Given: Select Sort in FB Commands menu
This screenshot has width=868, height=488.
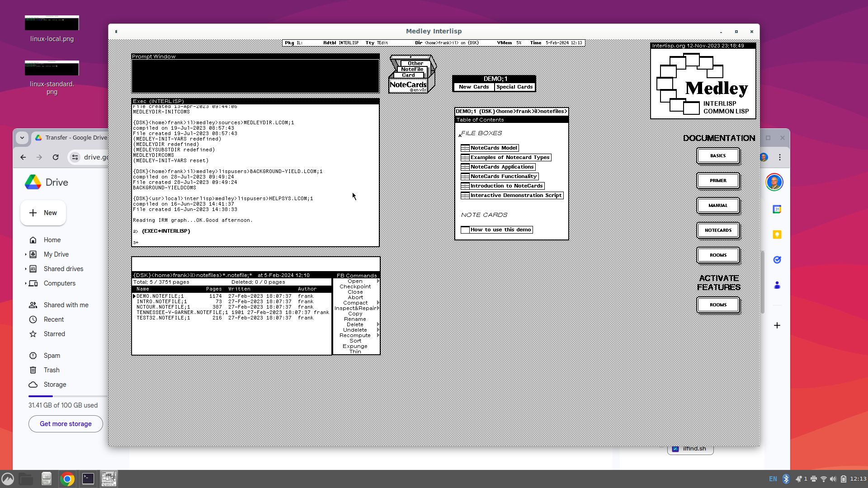Looking at the screenshot, I should 355,341.
